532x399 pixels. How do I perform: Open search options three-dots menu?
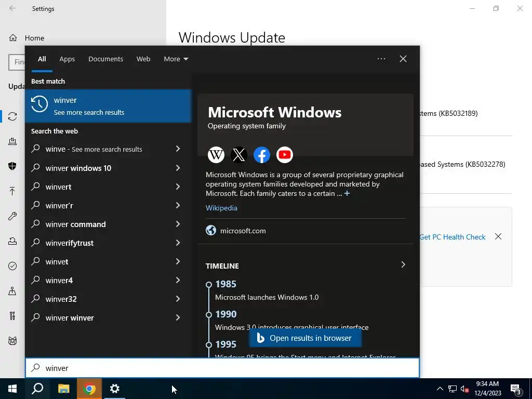point(381,59)
